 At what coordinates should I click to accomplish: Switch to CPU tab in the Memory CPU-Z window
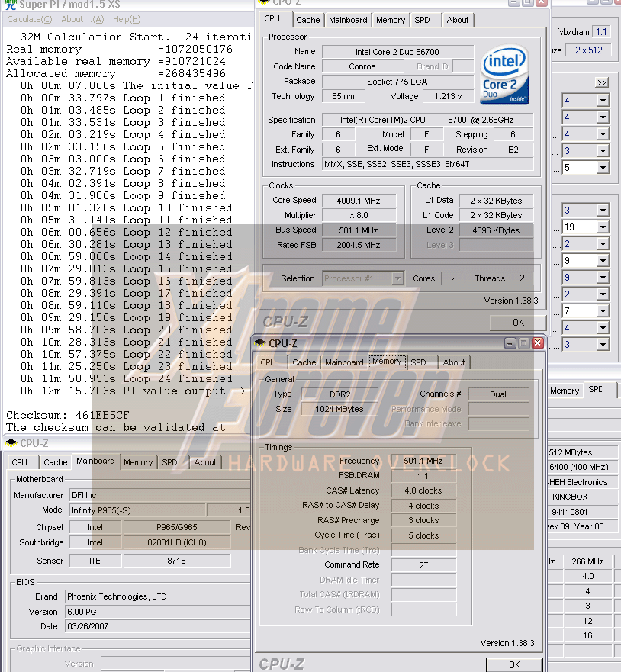click(269, 362)
